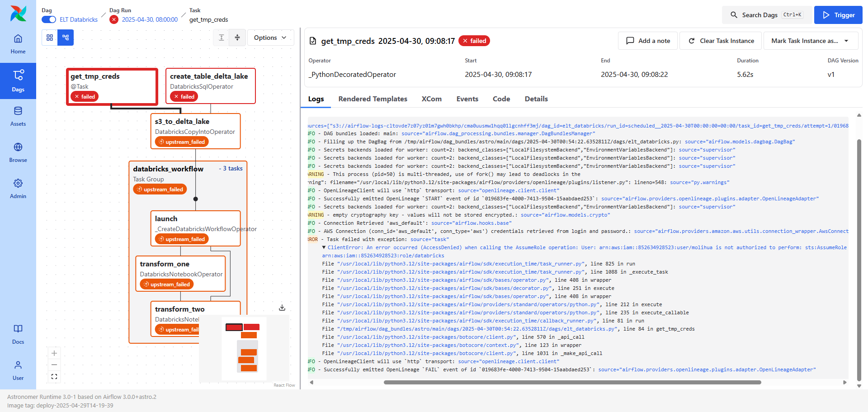Click Add a note button
This screenshot has width=868, height=412.
pos(648,41)
